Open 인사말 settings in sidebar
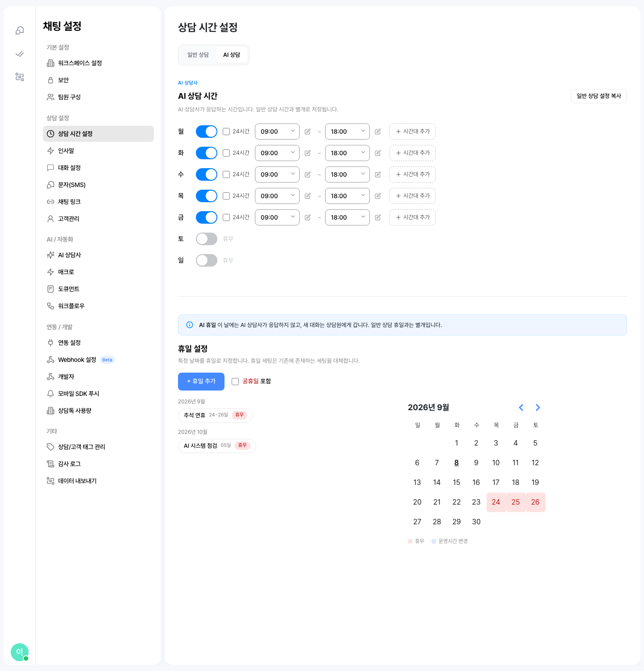The width and height of the screenshot is (644, 671). coord(98,151)
